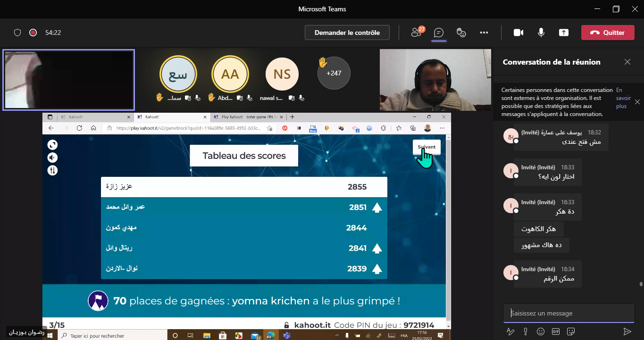Focus the Saisissez un message field

[x=569, y=313]
